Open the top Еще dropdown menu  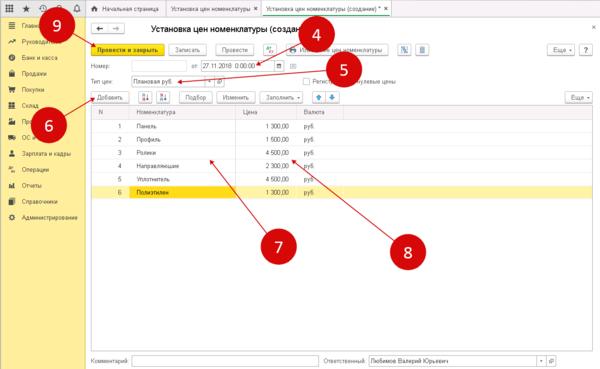coord(561,50)
